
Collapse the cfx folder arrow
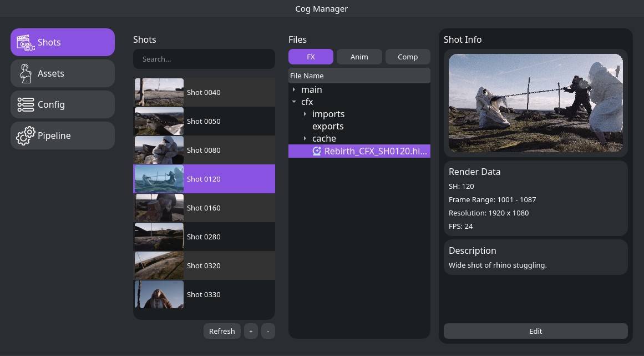(294, 102)
